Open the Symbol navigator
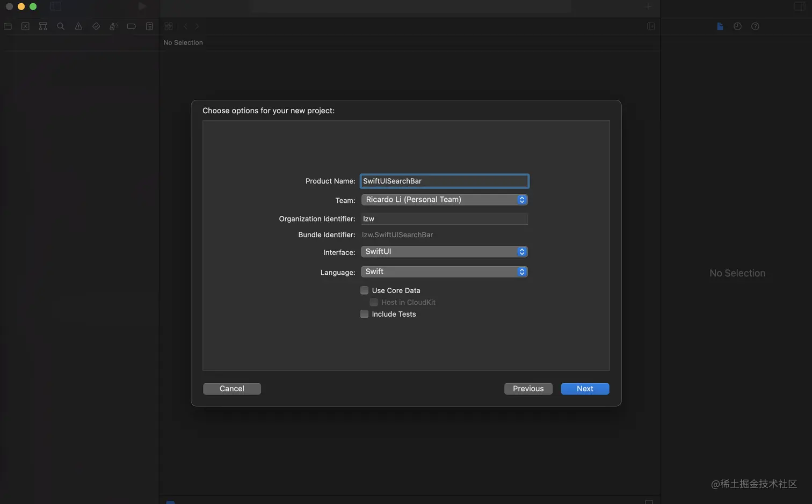Viewport: 812px width, 504px height. [43, 26]
